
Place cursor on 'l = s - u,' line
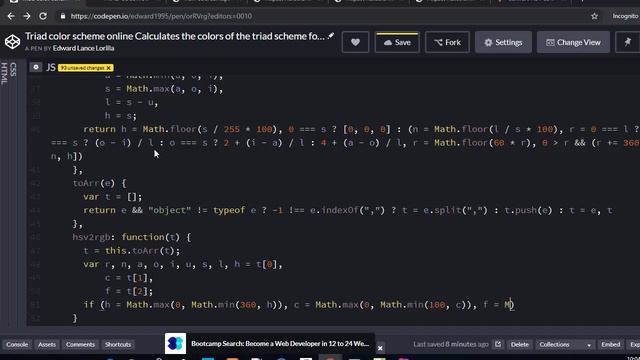click(131, 102)
